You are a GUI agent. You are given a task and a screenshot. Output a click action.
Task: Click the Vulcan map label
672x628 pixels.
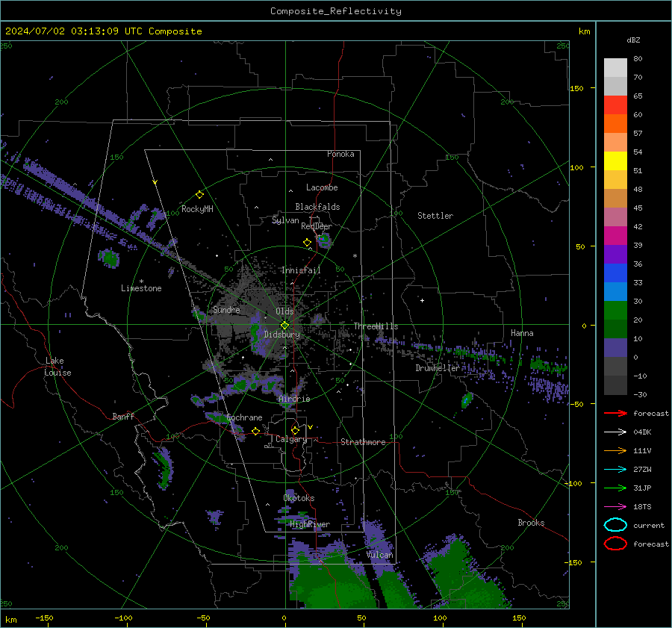(x=379, y=555)
